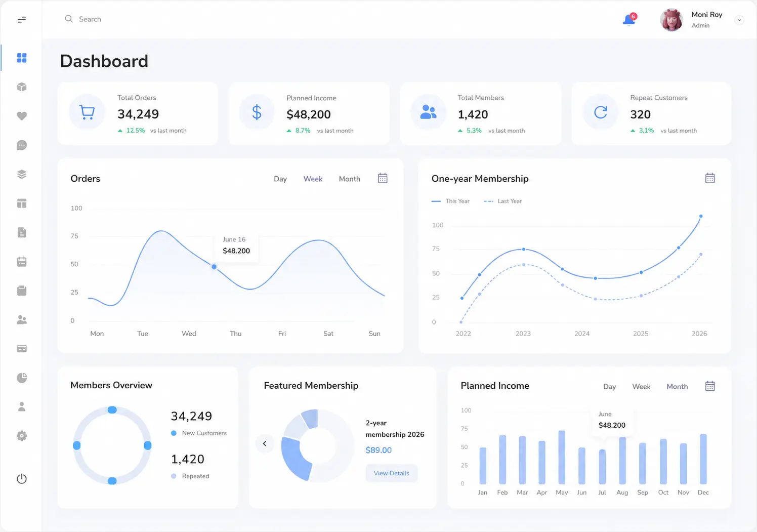Click the View Details button

(392, 473)
